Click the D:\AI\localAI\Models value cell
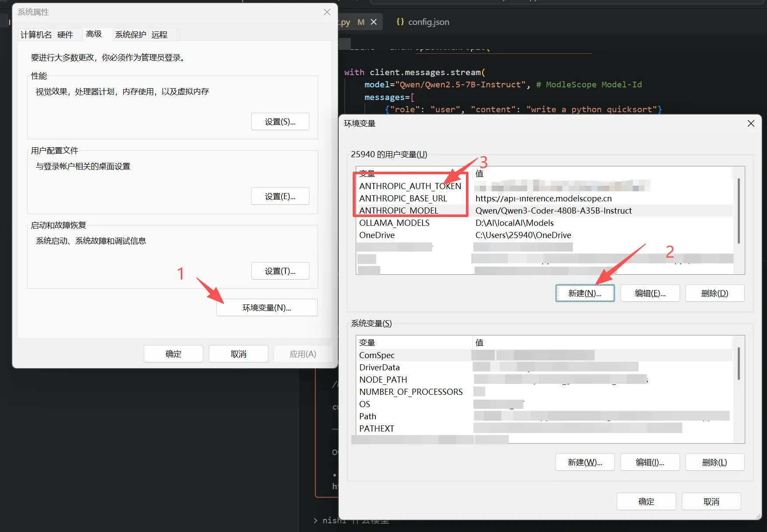 [x=514, y=223]
